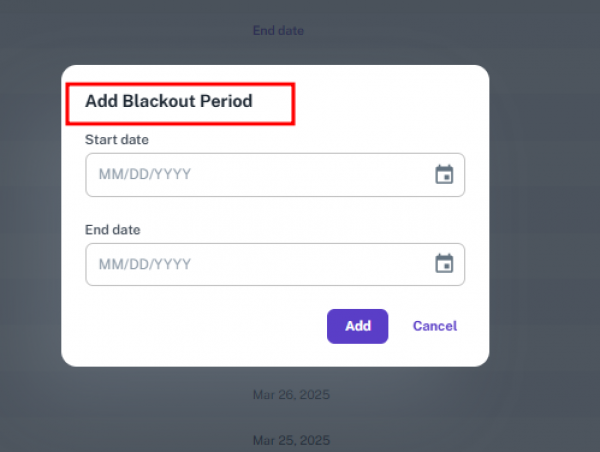Click the "Start date" label in the dialog
The image size is (600, 452).
117,140
